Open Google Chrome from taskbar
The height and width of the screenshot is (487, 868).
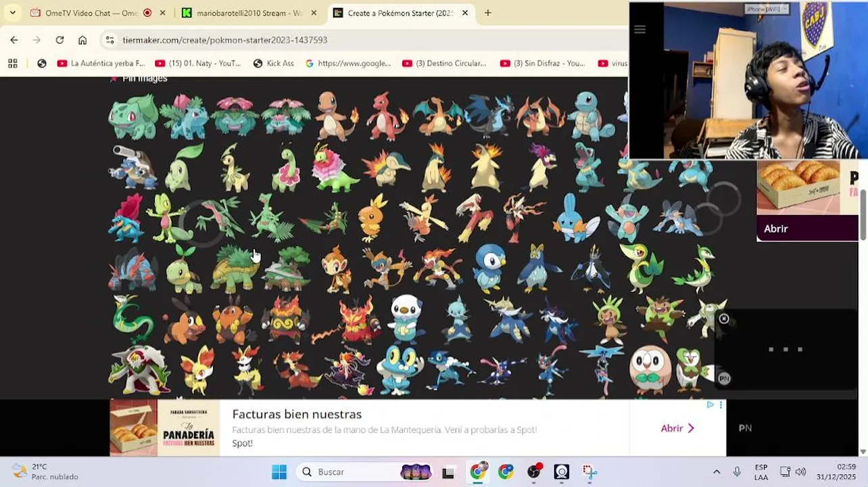478,471
